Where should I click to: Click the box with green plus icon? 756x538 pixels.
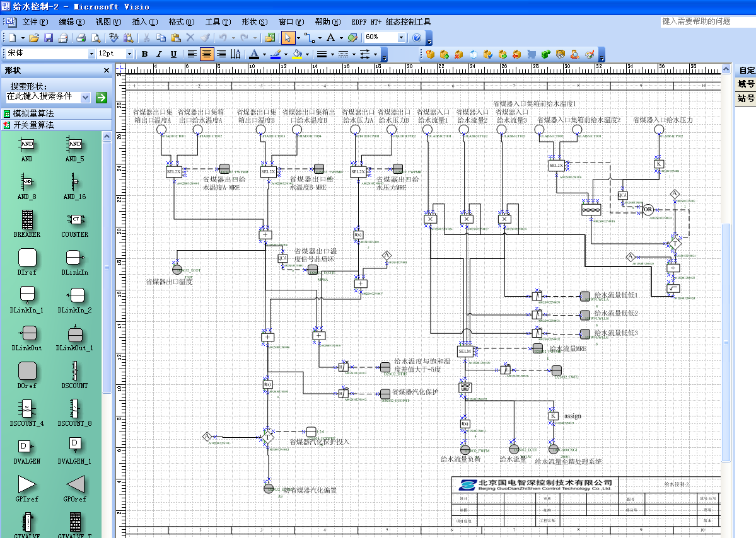444,54
